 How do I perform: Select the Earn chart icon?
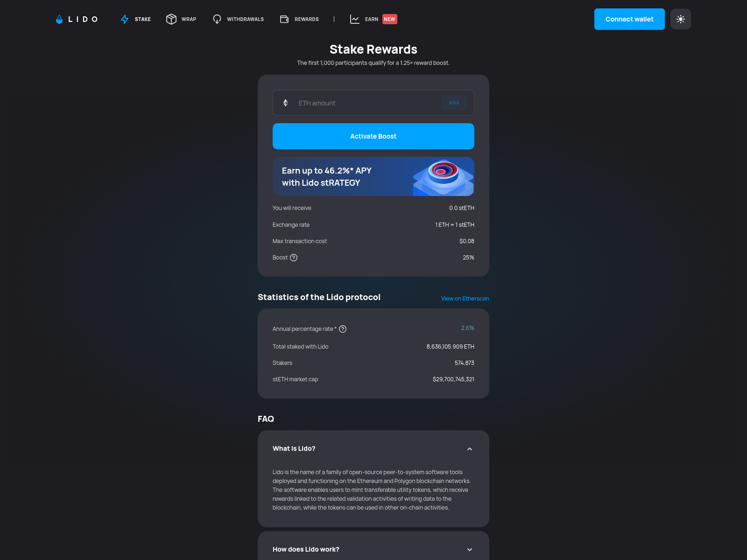tap(354, 19)
